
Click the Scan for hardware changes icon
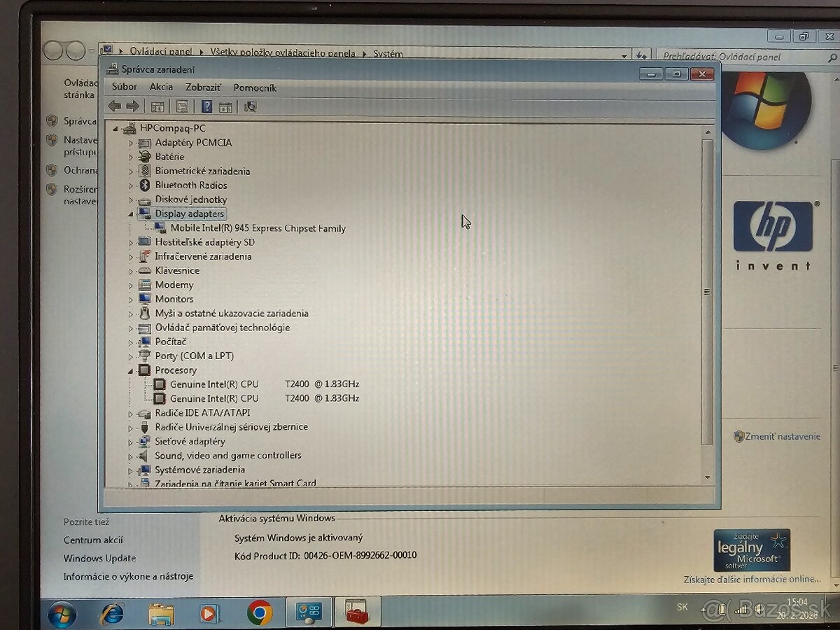click(249, 106)
